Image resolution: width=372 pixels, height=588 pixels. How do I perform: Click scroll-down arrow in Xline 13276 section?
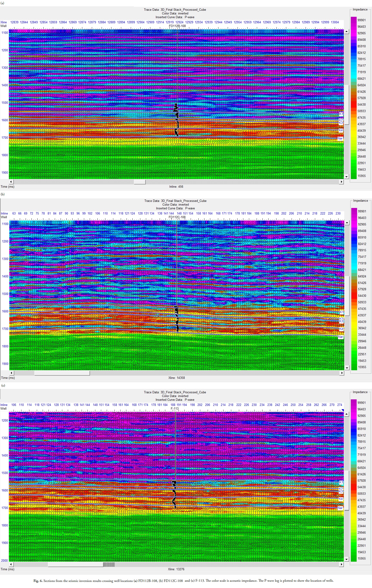346,559
